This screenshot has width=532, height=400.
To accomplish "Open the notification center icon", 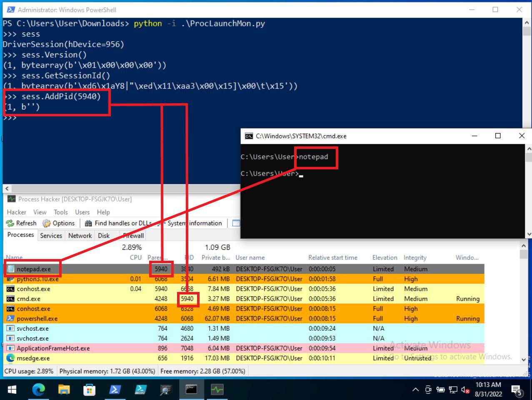I will 517,390.
